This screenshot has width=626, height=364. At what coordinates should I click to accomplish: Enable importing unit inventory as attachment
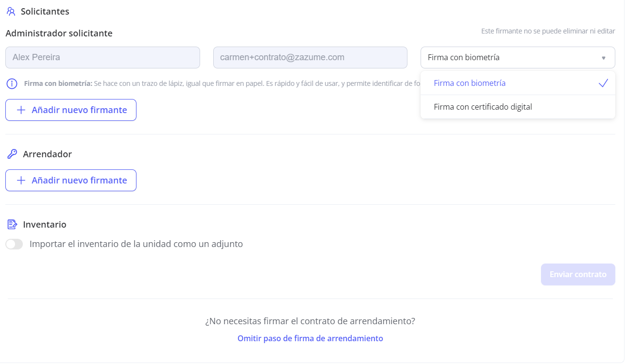pyautogui.click(x=14, y=245)
